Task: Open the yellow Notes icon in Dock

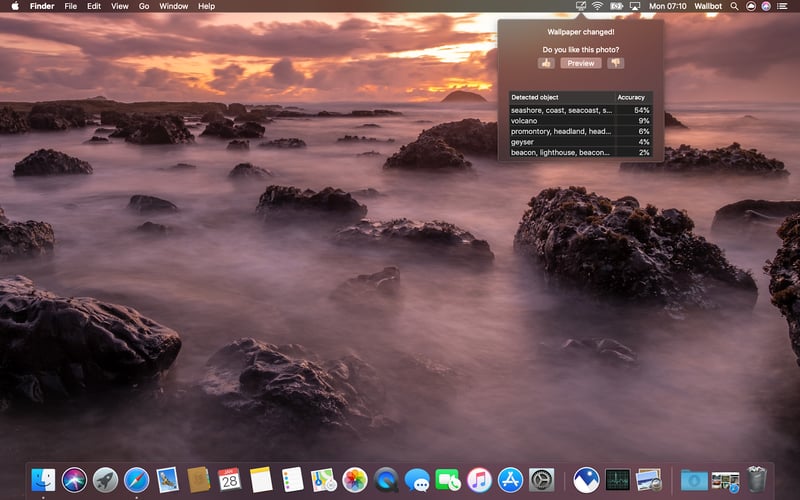Action: [x=261, y=480]
